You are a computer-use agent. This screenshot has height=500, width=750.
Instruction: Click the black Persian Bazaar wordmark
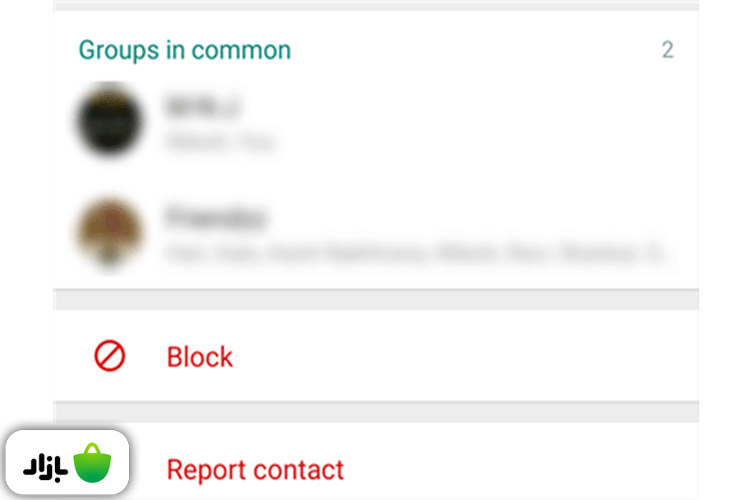click(x=45, y=467)
